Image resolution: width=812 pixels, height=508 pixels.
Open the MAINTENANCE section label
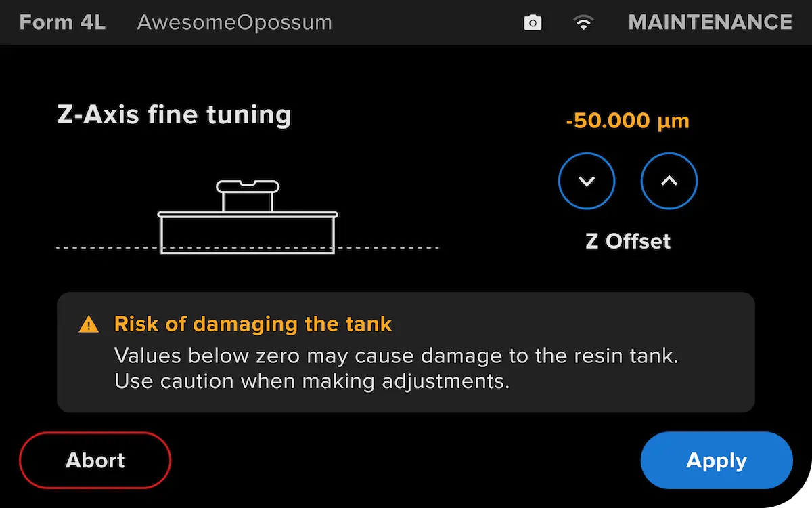click(x=710, y=22)
